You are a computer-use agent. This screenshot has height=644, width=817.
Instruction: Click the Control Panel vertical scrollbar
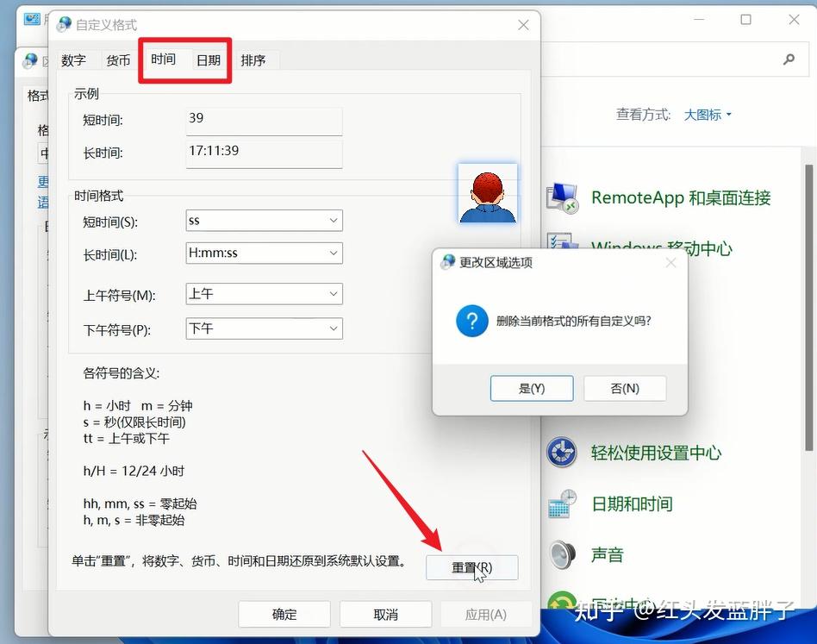tap(808, 308)
